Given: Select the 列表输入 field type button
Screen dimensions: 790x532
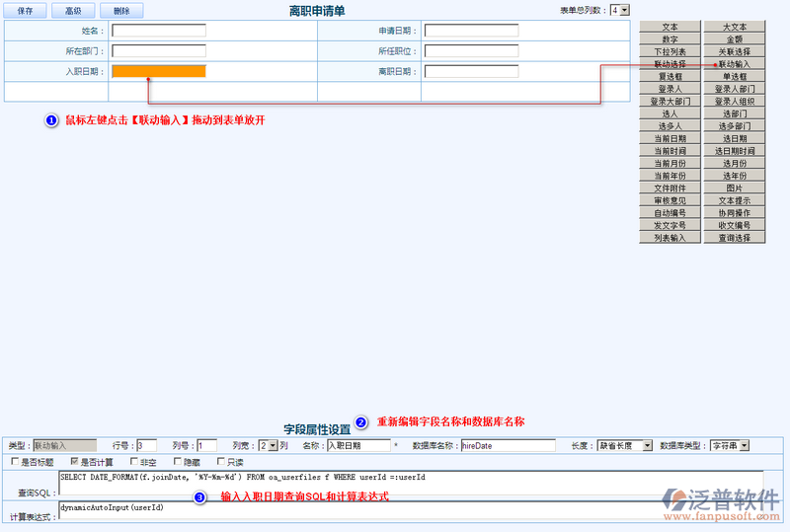Looking at the screenshot, I should coord(671,238).
